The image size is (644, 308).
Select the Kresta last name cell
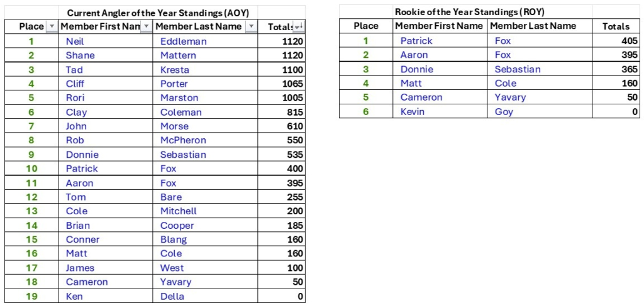(x=206, y=70)
